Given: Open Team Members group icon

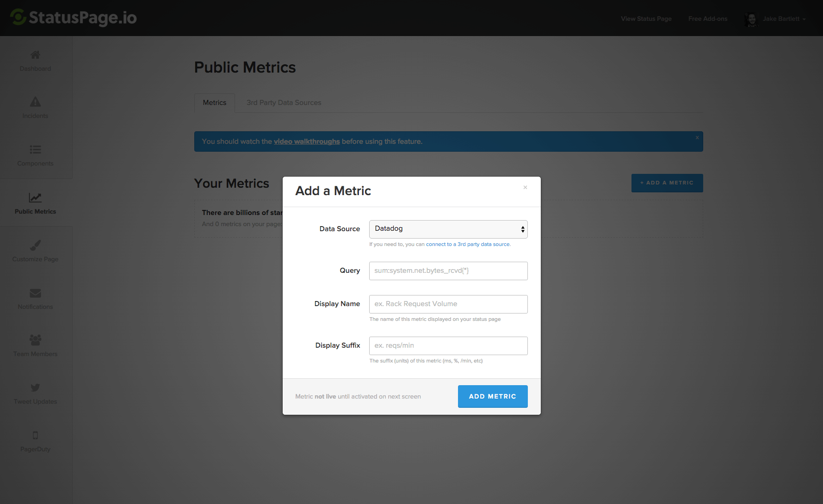Looking at the screenshot, I should (35, 340).
